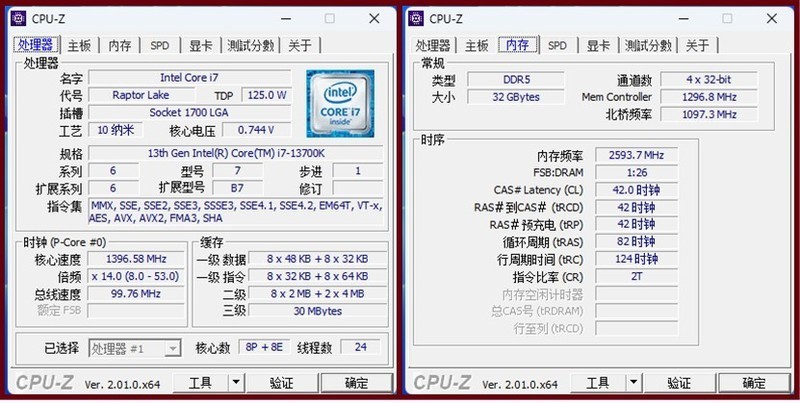Screen dimensions: 800x403
Task: Click the core voltage value 0.744 V
Action: [256, 130]
